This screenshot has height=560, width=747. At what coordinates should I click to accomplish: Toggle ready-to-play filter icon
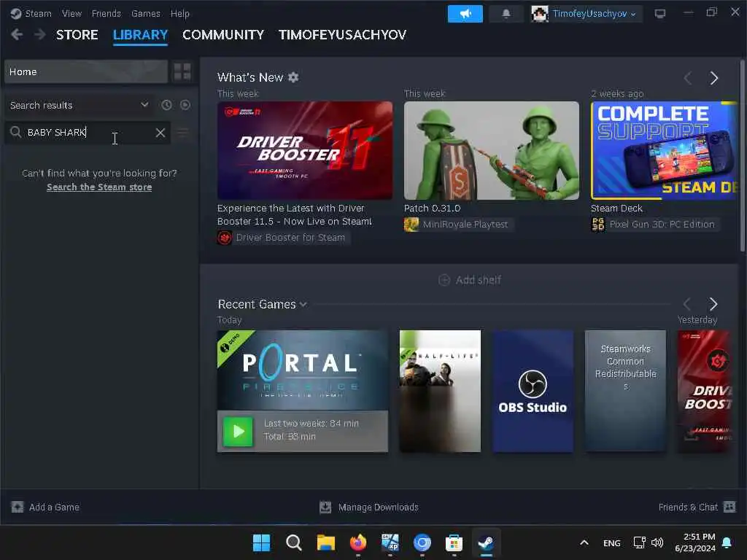185,105
